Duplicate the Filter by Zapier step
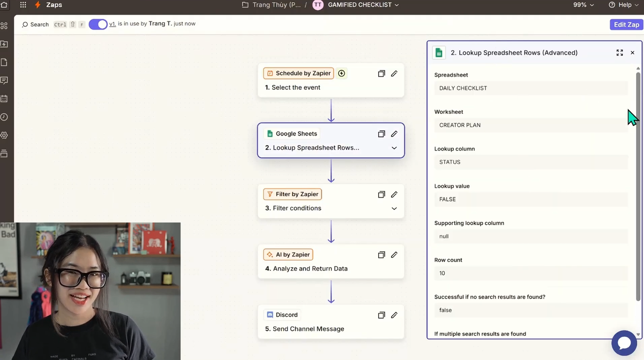The height and width of the screenshot is (360, 644). [x=381, y=194]
